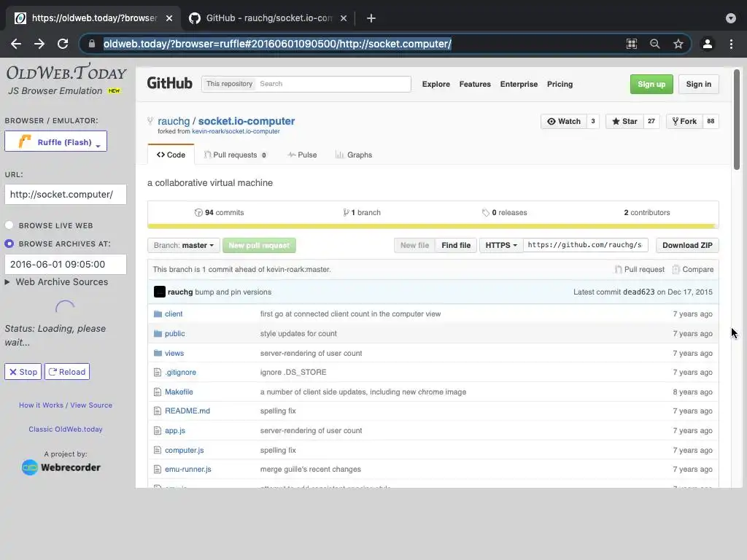Image resolution: width=747 pixels, height=560 pixels.
Task: Open the Ruffle (Flash) browser dropdown
Action: [x=55, y=141]
